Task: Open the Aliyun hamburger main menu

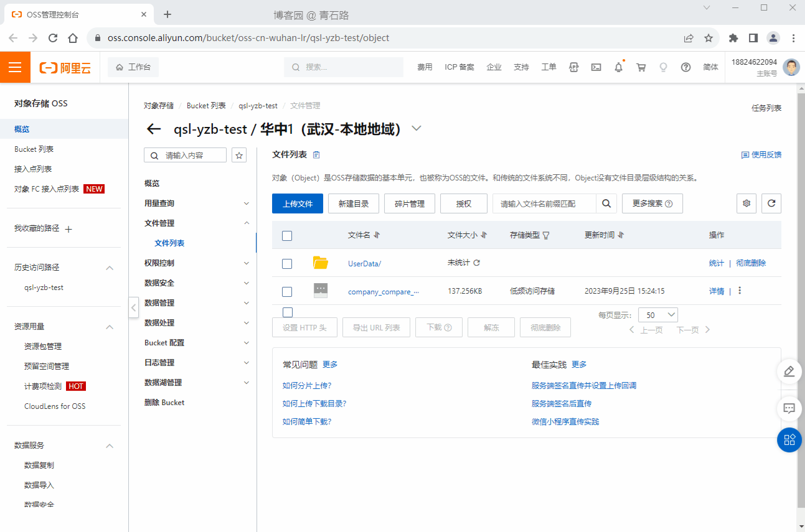Action: pyautogui.click(x=15, y=67)
